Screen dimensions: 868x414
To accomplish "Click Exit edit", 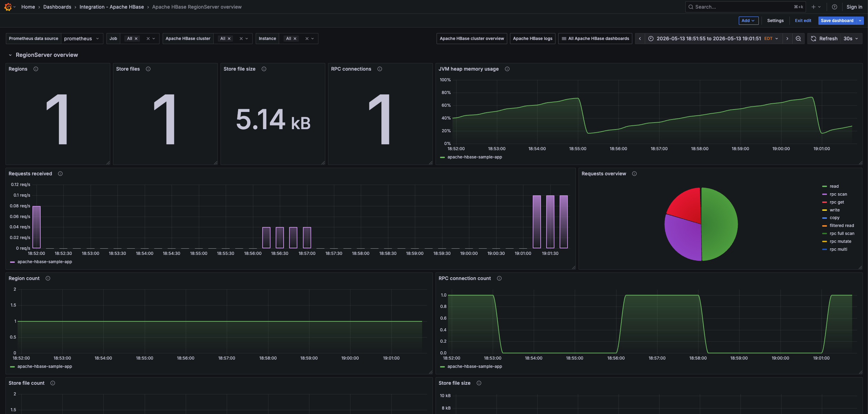I will pos(803,21).
